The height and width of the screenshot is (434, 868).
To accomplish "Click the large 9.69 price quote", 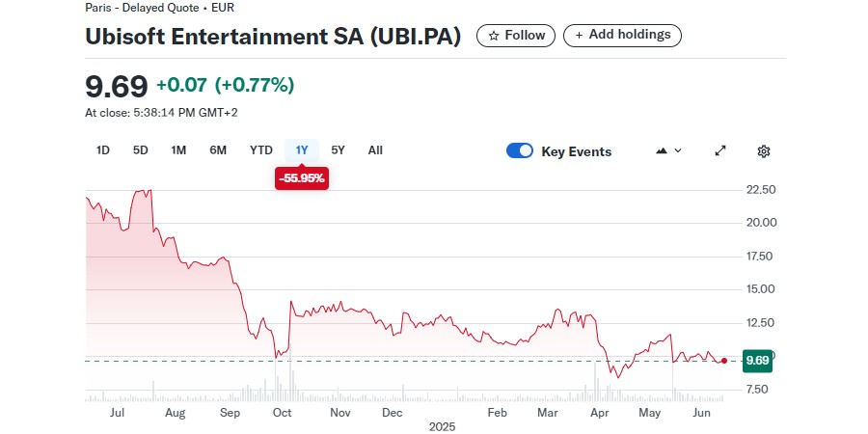I will (117, 87).
